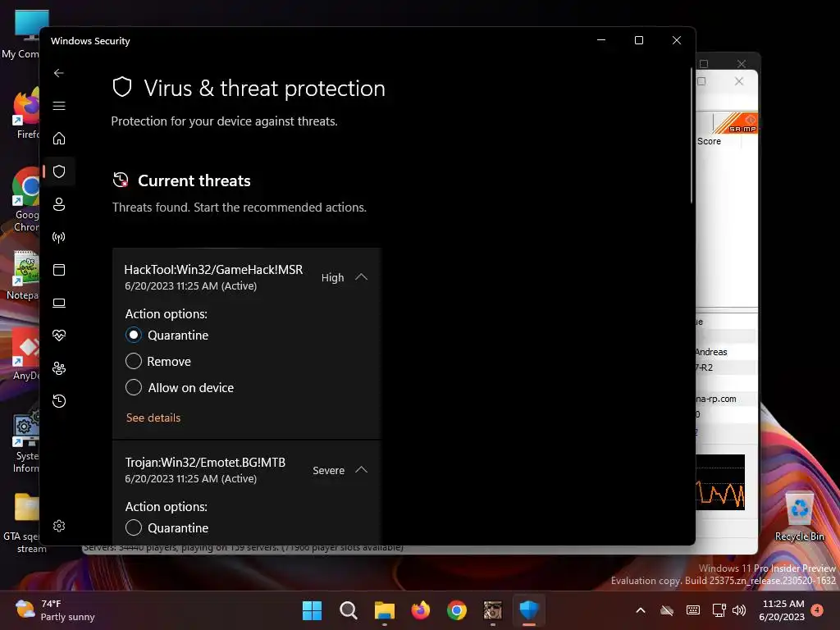Open the notification badge showing 4
This screenshot has width=840, height=630.
click(x=817, y=609)
